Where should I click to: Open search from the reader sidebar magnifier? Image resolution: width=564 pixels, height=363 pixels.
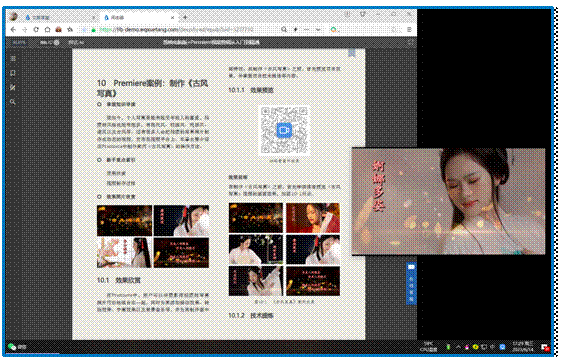coord(13,102)
